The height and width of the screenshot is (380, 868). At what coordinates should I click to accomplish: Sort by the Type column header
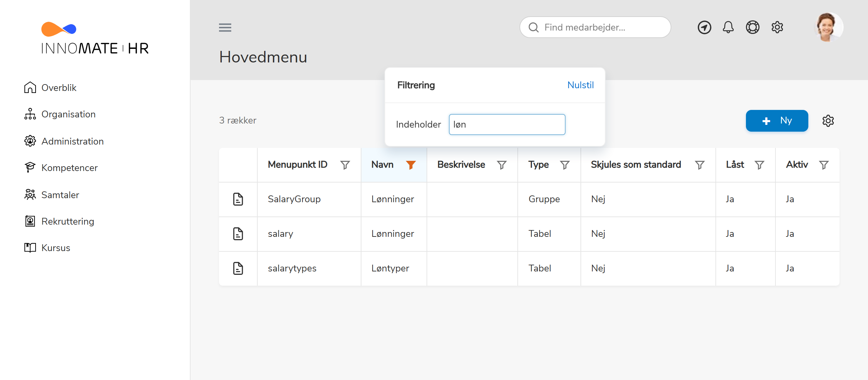coord(538,165)
